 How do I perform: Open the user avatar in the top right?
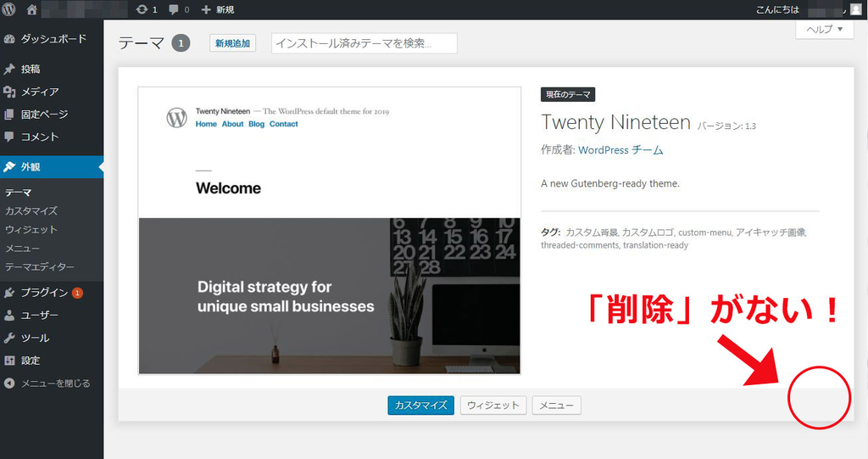[856, 9]
